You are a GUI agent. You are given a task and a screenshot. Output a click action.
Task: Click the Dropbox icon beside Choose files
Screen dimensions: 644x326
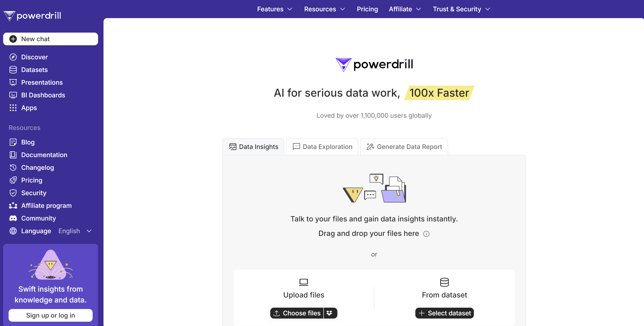click(x=329, y=313)
